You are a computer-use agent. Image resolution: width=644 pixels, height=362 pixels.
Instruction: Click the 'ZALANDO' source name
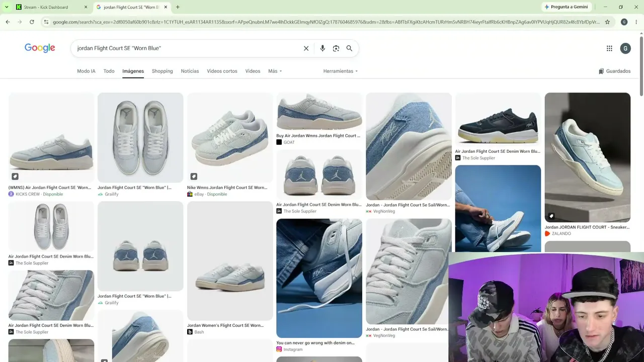click(x=561, y=234)
